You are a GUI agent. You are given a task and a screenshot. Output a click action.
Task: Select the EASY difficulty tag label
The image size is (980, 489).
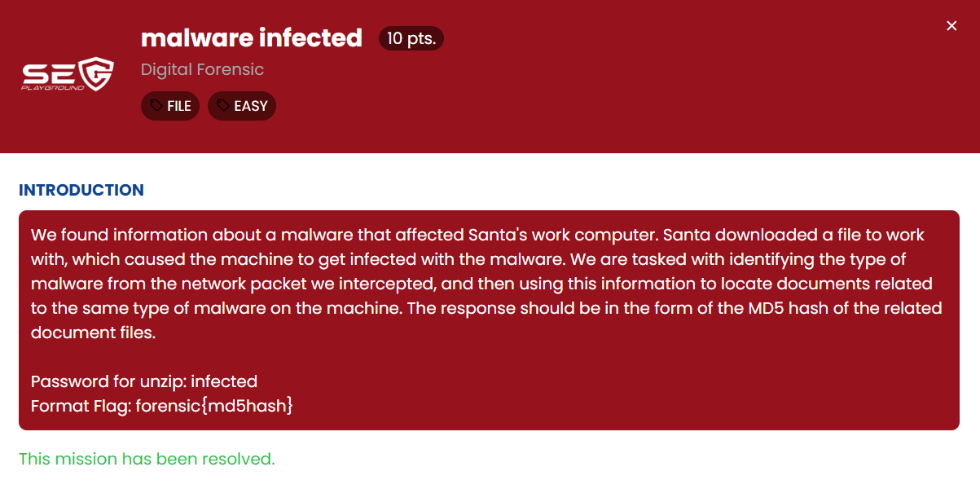coord(251,106)
